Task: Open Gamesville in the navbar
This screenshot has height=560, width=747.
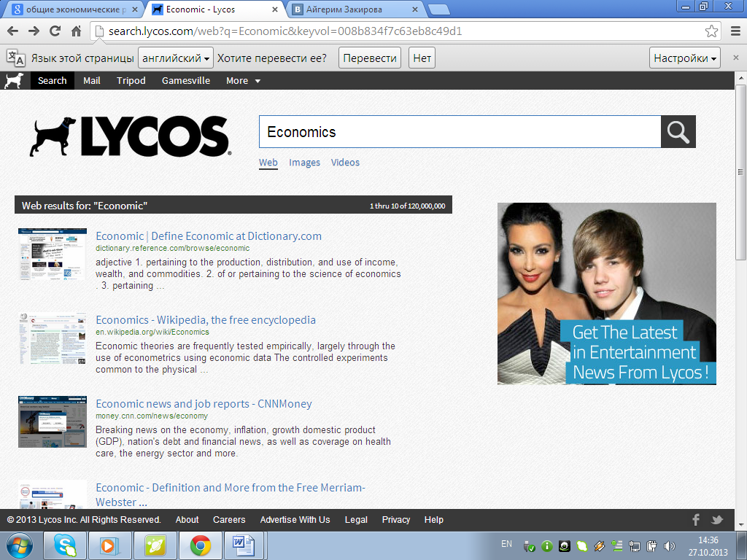Action: coord(186,80)
